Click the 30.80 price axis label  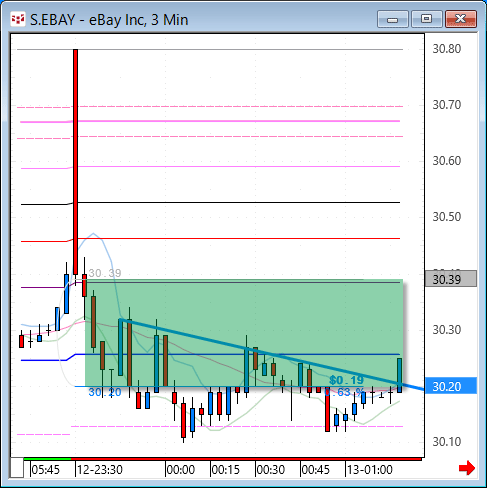(x=447, y=49)
